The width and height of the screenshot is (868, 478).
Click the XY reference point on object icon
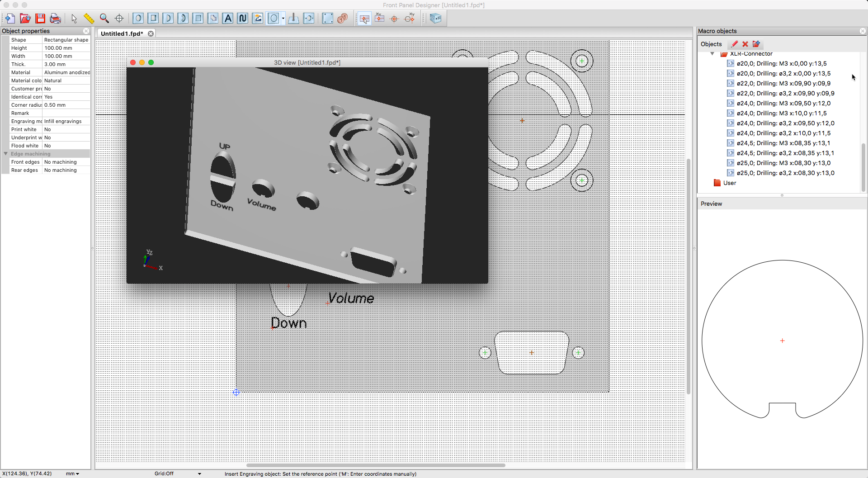pyautogui.click(x=380, y=19)
